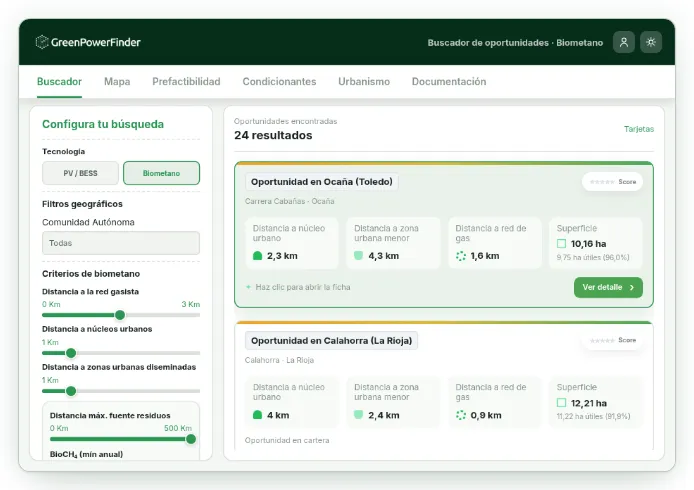The width and height of the screenshot is (694, 490).
Task: Click the Tarjetas view link
Action: click(639, 129)
